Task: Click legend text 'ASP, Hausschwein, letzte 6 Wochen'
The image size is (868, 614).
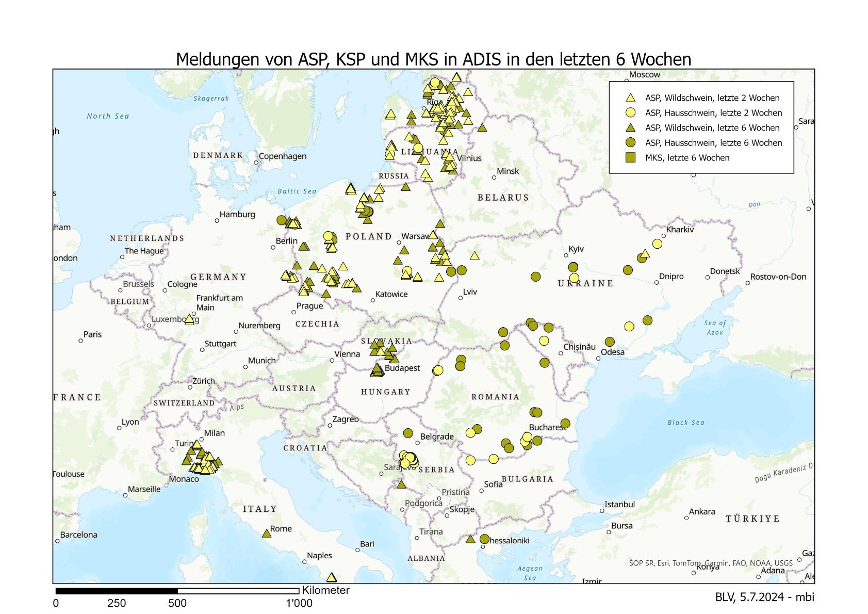Action: point(713,142)
